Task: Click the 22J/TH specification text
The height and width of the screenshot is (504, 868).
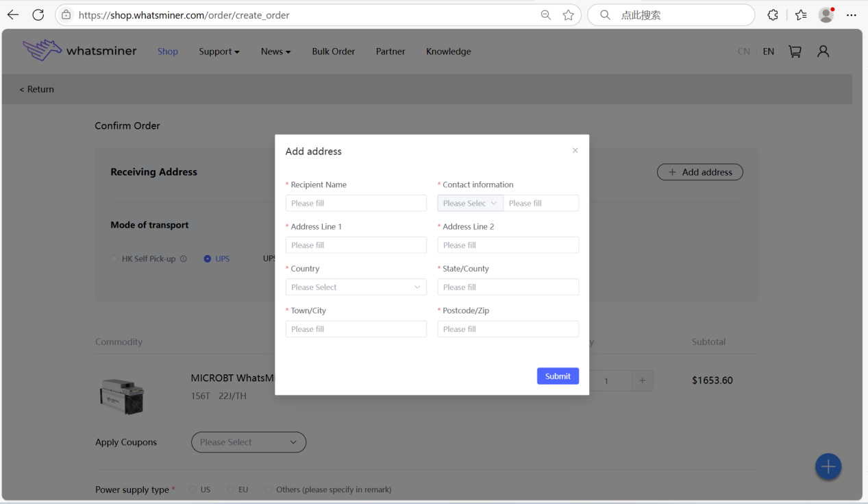Action: pos(232,396)
